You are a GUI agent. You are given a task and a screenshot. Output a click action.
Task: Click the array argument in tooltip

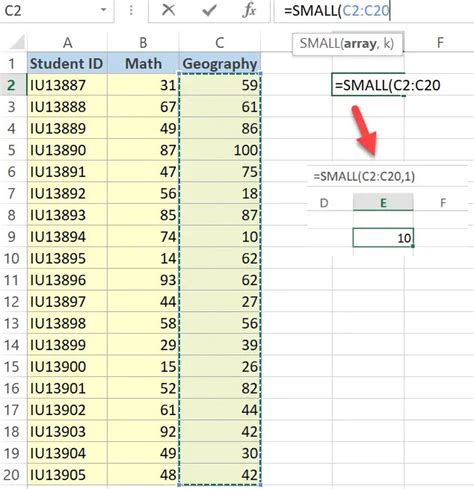tap(360, 44)
